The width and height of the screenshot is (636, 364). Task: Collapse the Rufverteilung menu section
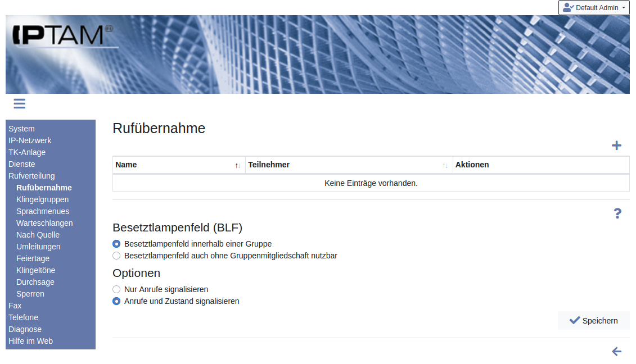coord(31,176)
